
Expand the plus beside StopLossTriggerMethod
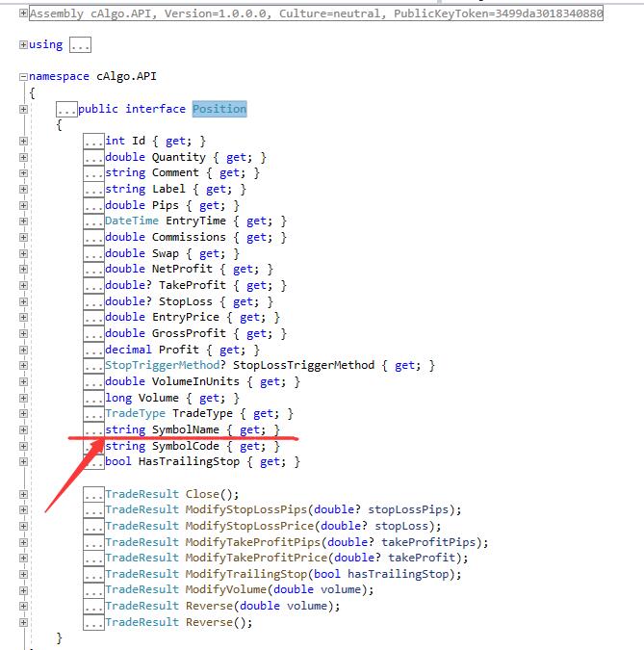pyautogui.click(x=24, y=365)
